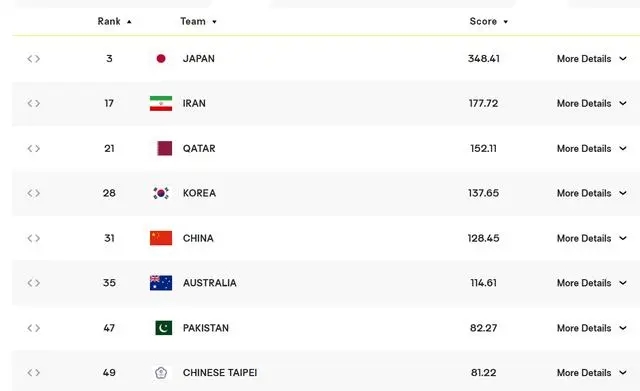Click the rank change arrows beside Australia

(x=33, y=283)
